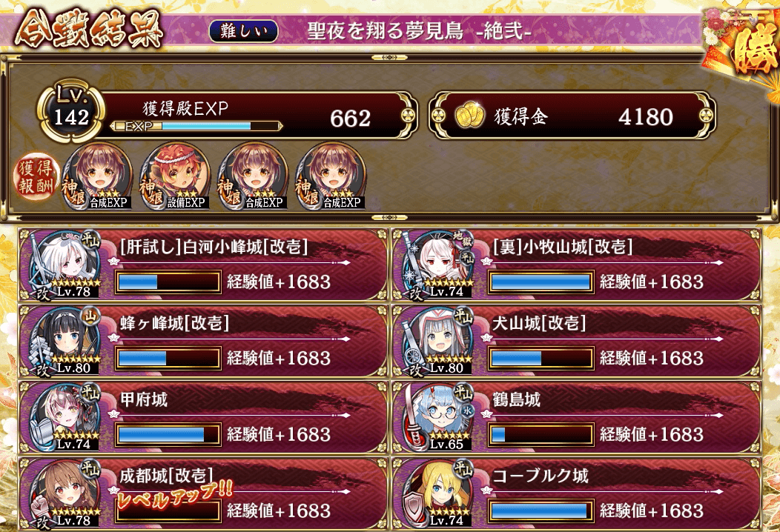Click the 合戦結果 header logo

(88, 29)
